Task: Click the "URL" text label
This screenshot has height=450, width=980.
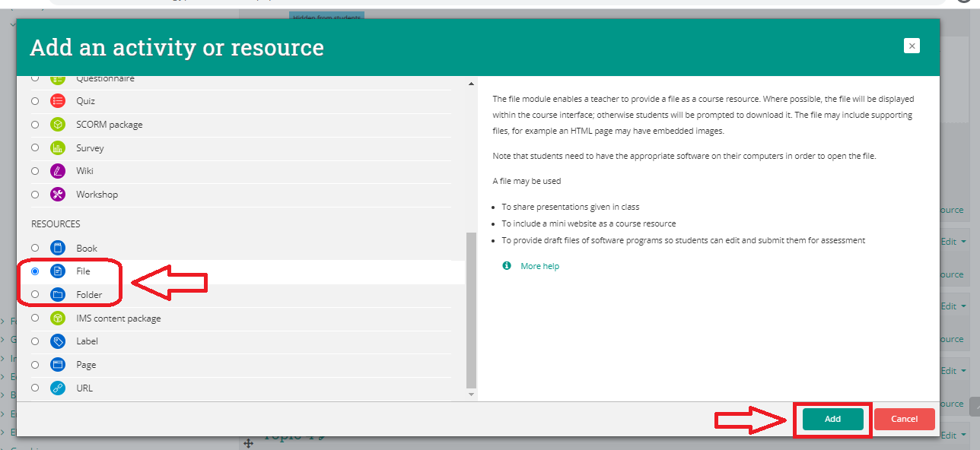Action: pos(84,388)
